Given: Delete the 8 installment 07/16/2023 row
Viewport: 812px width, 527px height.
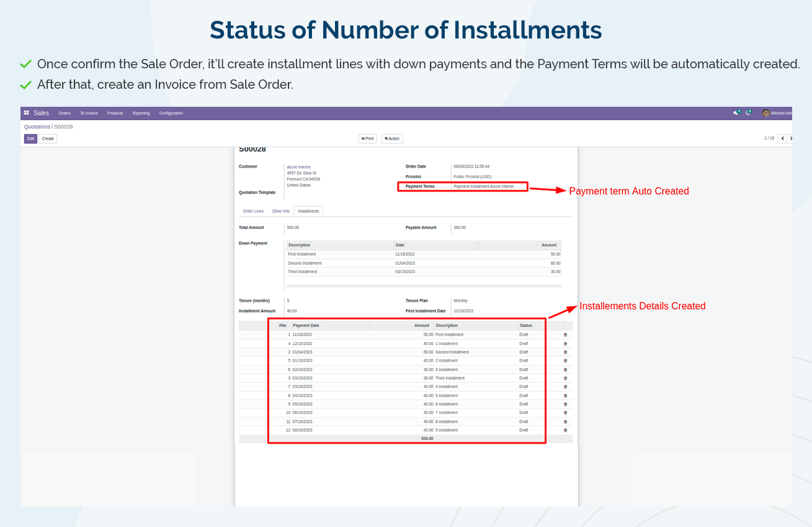Looking at the screenshot, I should [x=565, y=421].
